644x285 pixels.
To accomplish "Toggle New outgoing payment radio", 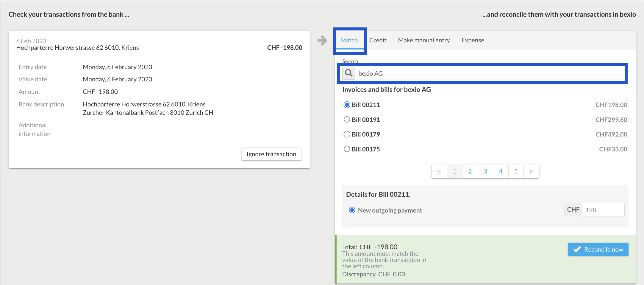I will point(352,210).
